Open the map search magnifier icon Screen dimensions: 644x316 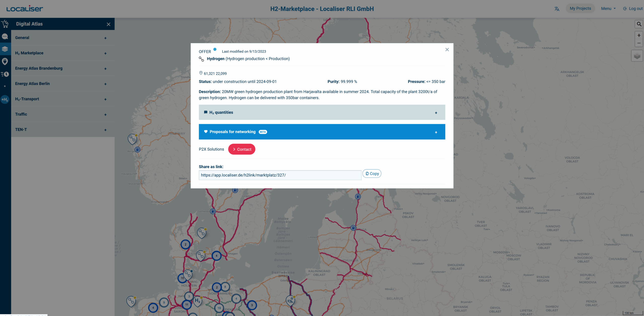pos(639,24)
